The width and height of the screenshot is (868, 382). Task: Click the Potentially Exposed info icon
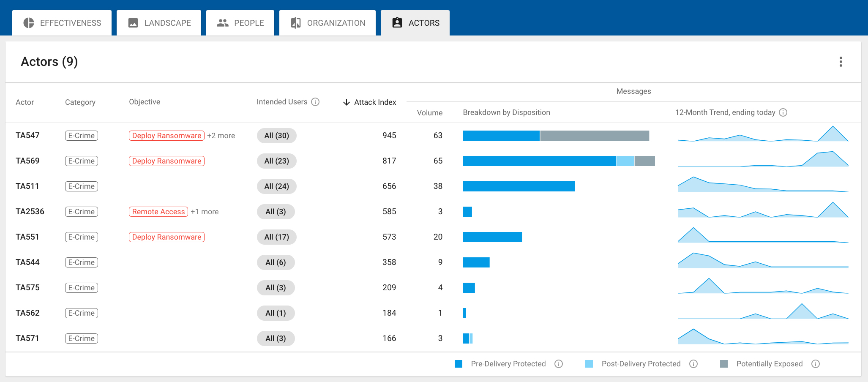tap(816, 364)
